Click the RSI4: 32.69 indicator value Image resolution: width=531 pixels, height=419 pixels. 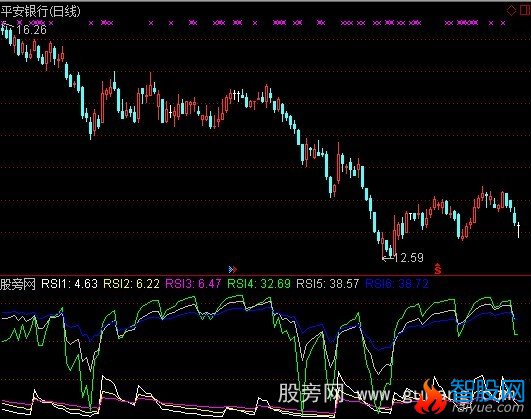[x=259, y=284]
